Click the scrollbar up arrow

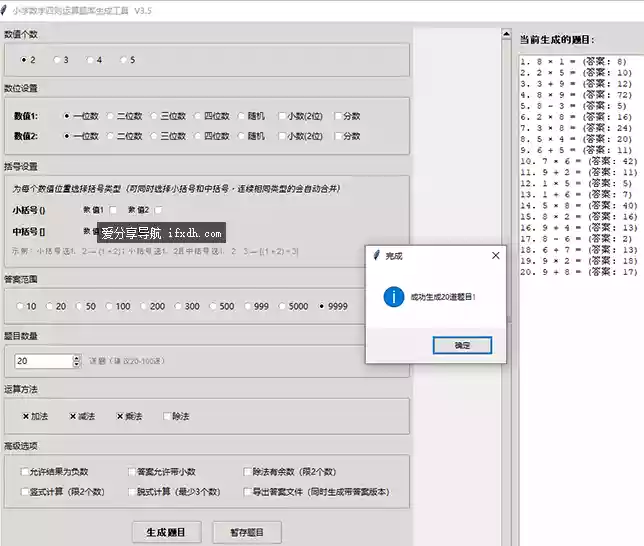pyautogui.click(x=506, y=34)
